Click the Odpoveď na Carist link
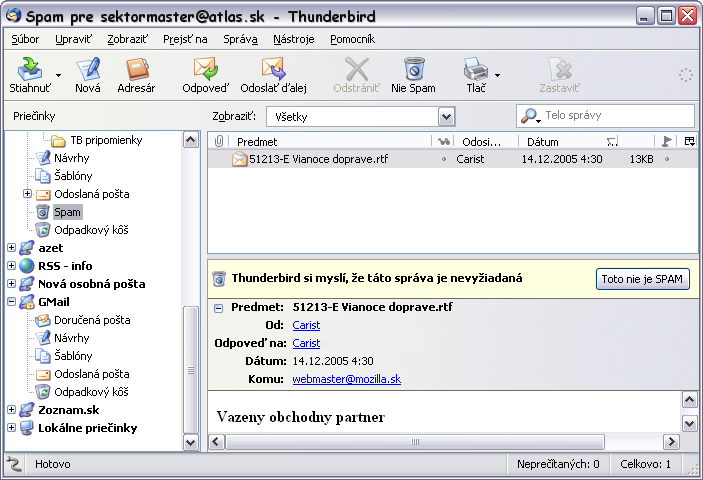This screenshot has width=703, height=480. pyautogui.click(x=306, y=343)
